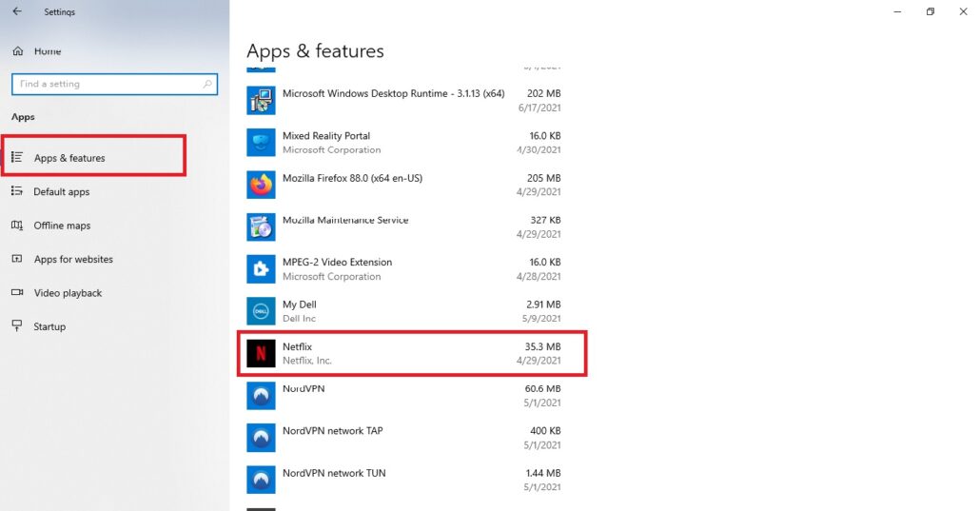Click the 6/17/2021 install date
This screenshot has width=980, height=511.
539,108
